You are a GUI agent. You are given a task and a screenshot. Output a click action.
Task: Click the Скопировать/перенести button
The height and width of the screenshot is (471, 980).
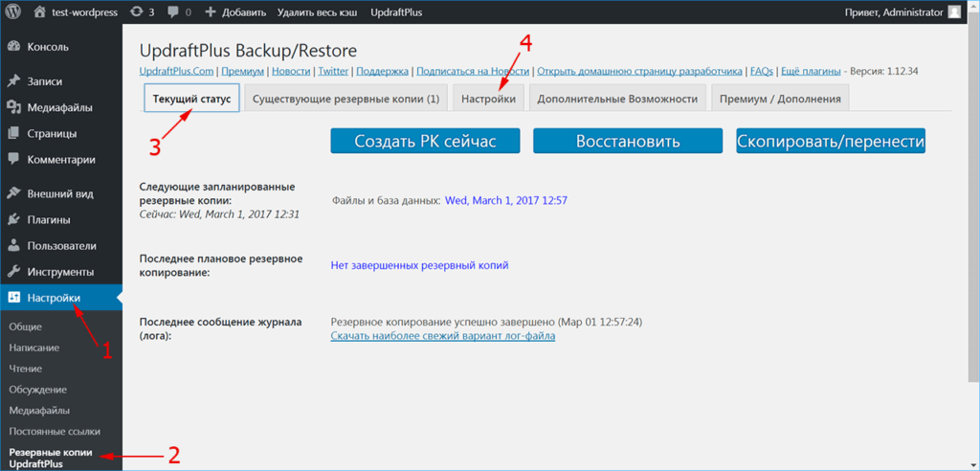(831, 142)
